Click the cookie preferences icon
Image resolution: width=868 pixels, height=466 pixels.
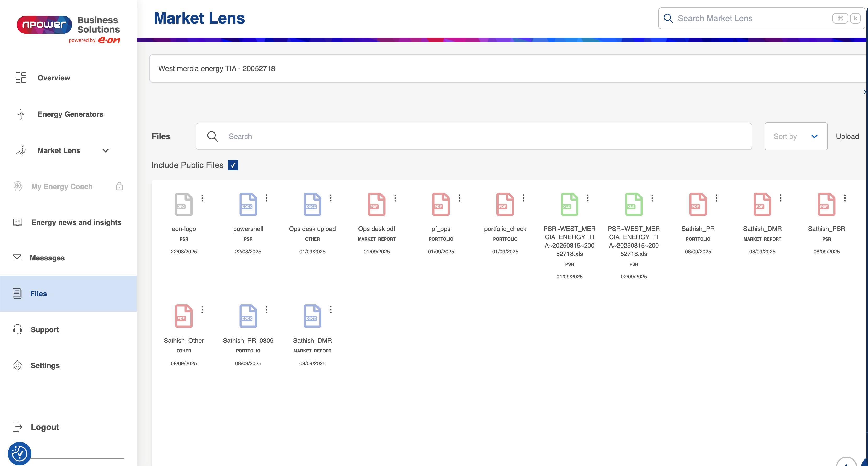pyautogui.click(x=20, y=453)
